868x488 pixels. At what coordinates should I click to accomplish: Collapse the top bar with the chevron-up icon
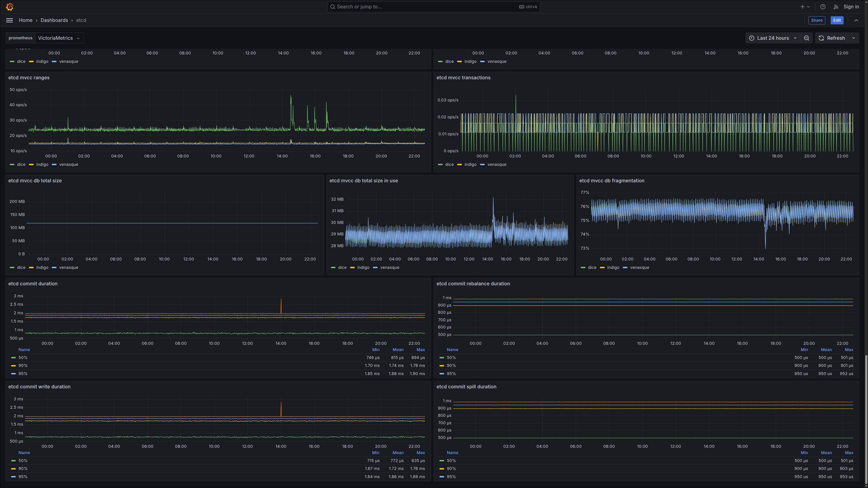[x=856, y=20]
